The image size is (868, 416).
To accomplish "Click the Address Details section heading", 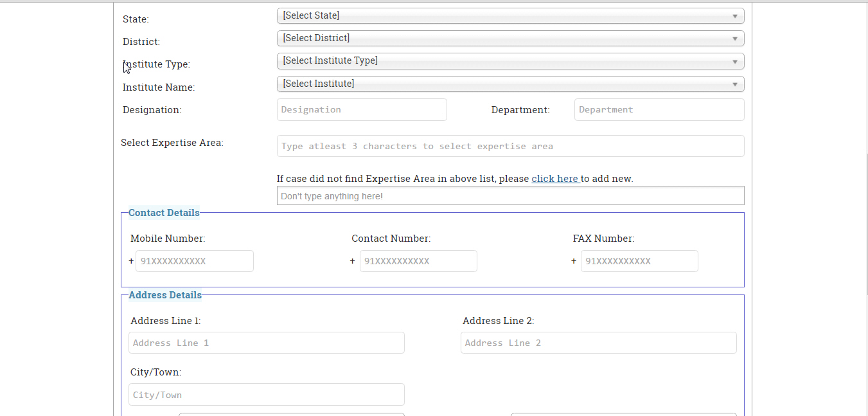I will click(x=165, y=295).
